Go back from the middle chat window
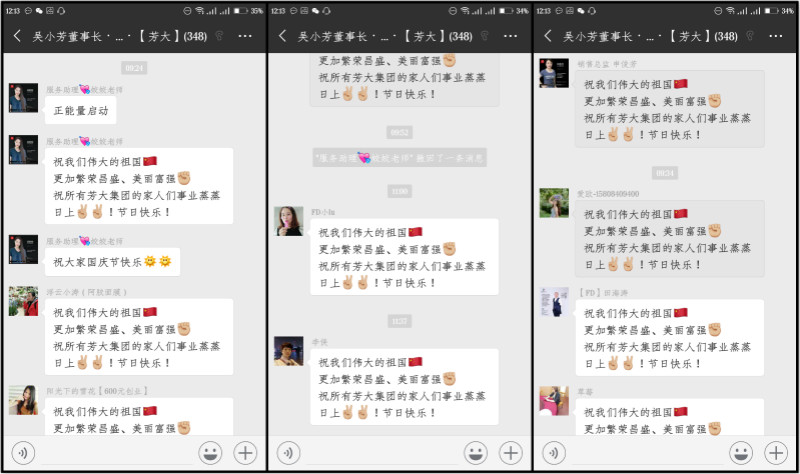Viewport: 800px width, 474px height. [283, 35]
